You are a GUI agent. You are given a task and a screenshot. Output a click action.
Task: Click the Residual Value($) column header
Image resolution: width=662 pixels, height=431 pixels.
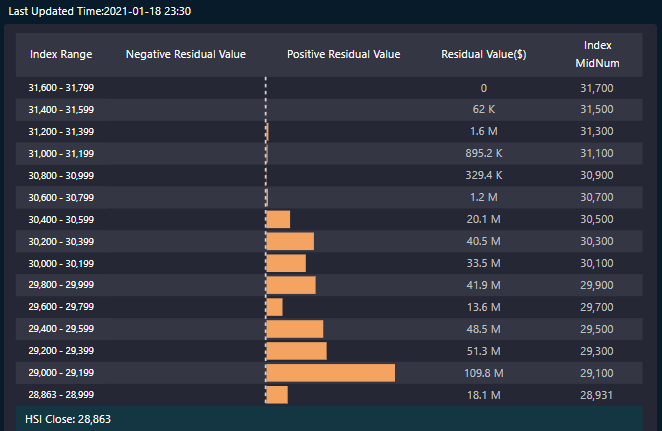[483, 54]
